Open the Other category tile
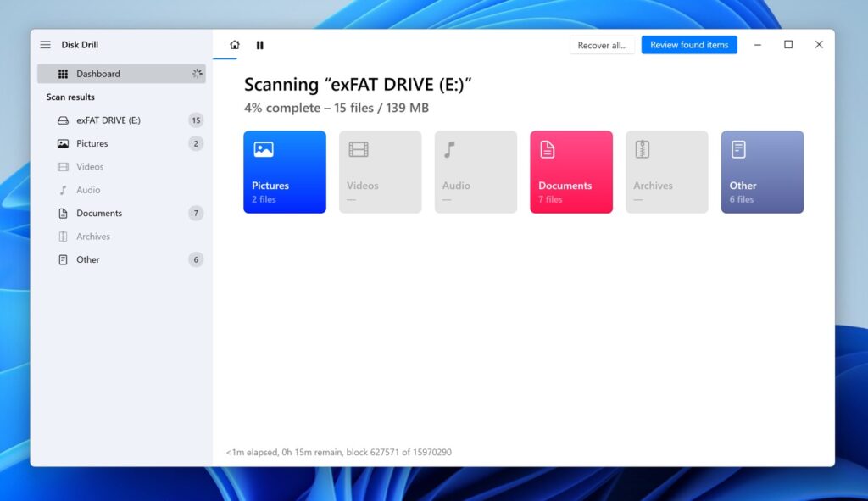The width and height of the screenshot is (868, 501). click(761, 171)
